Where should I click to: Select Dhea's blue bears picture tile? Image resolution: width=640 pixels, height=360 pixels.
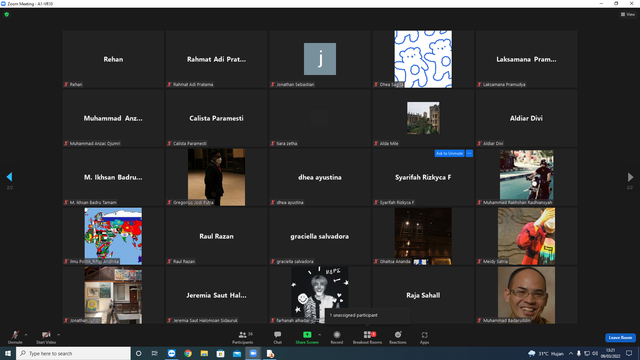point(423,59)
